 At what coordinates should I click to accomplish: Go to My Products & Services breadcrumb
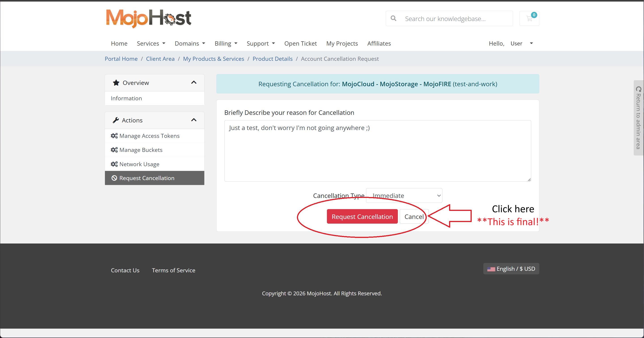tap(213, 59)
